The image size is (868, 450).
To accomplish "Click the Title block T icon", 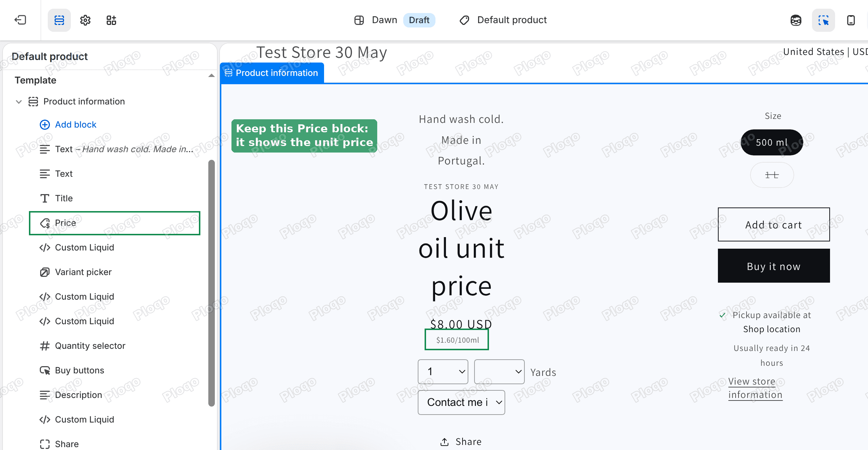I will tap(45, 198).
